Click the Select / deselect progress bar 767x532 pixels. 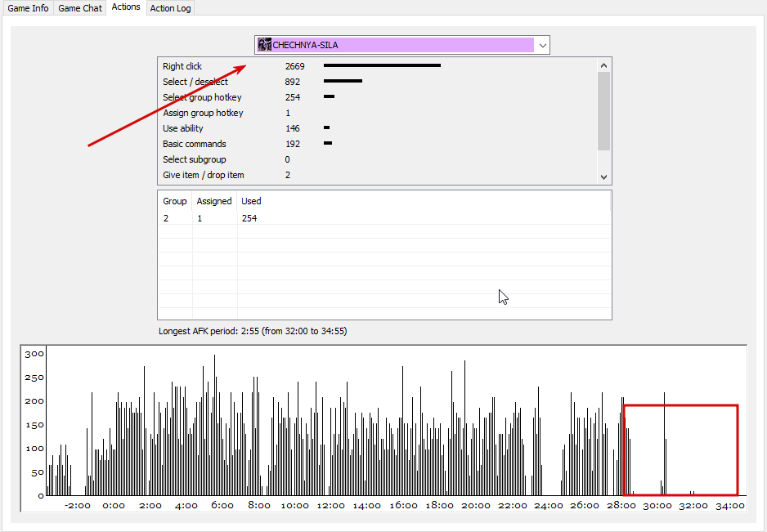point(343,81)
